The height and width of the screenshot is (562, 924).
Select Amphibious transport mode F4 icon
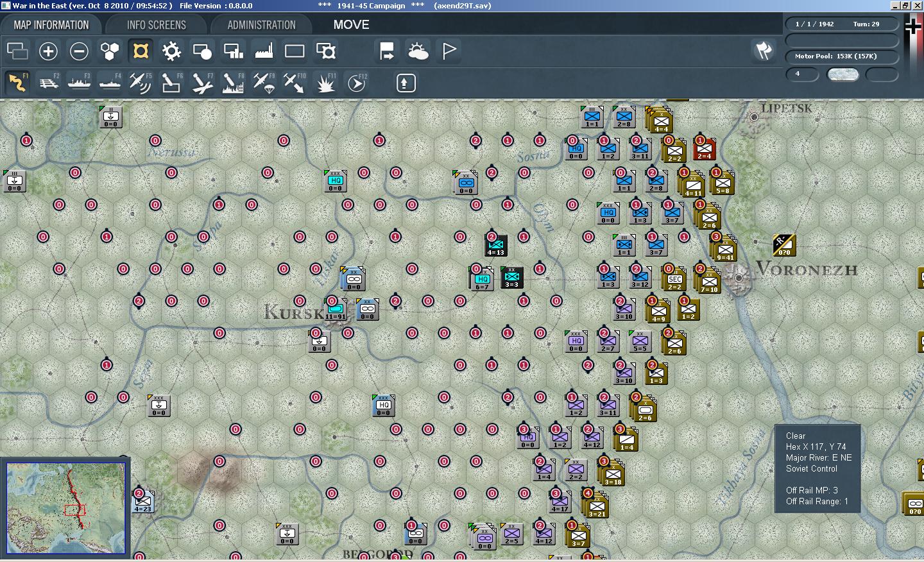[x=110, y=83]
